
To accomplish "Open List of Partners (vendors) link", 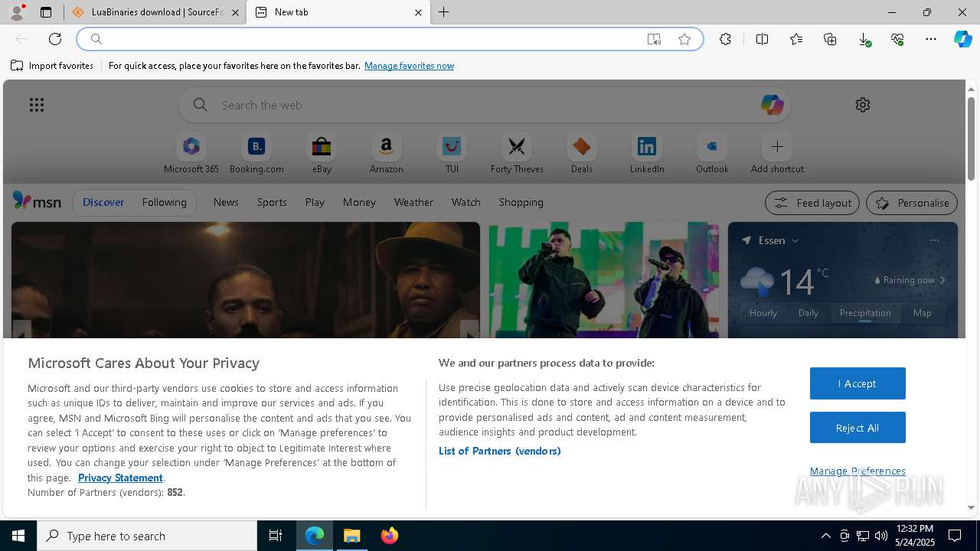I will 500,451.
